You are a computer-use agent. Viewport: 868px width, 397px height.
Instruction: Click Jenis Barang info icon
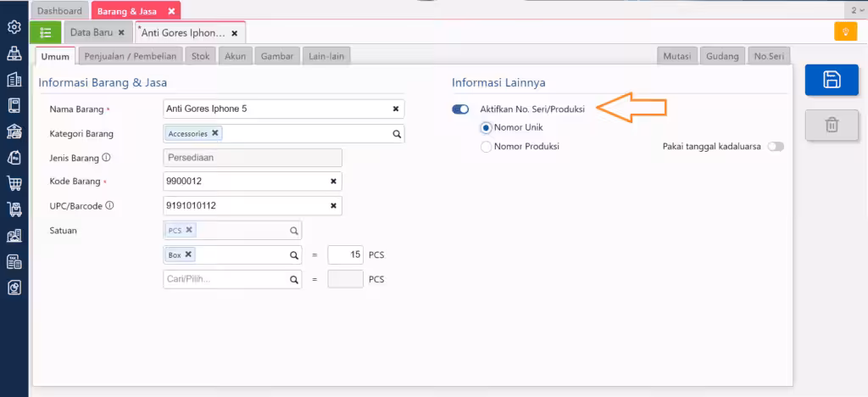[x=106, y=157]
